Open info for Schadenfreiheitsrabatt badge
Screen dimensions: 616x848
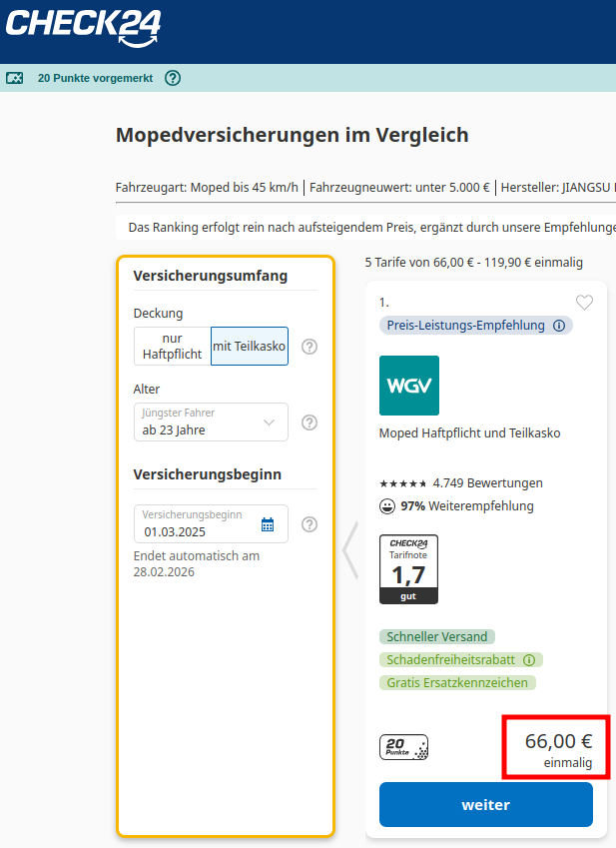click(529, 660)
